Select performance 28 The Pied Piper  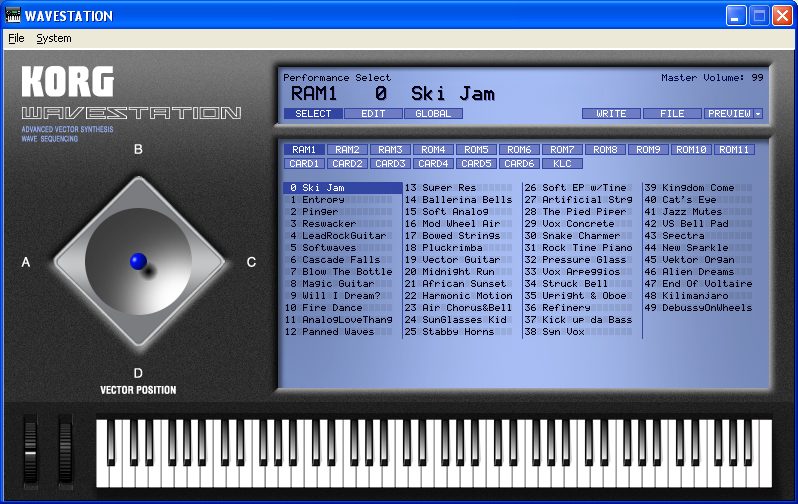pyautogui.click(x=583, y=212)
